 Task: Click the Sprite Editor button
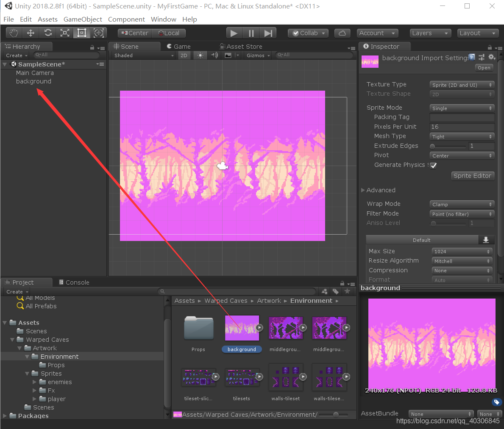point(472,176)
